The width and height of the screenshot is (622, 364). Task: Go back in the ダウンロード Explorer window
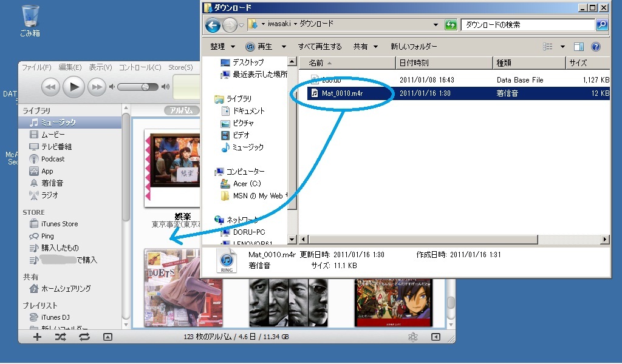pyautogui.click(x=213, y=25)
